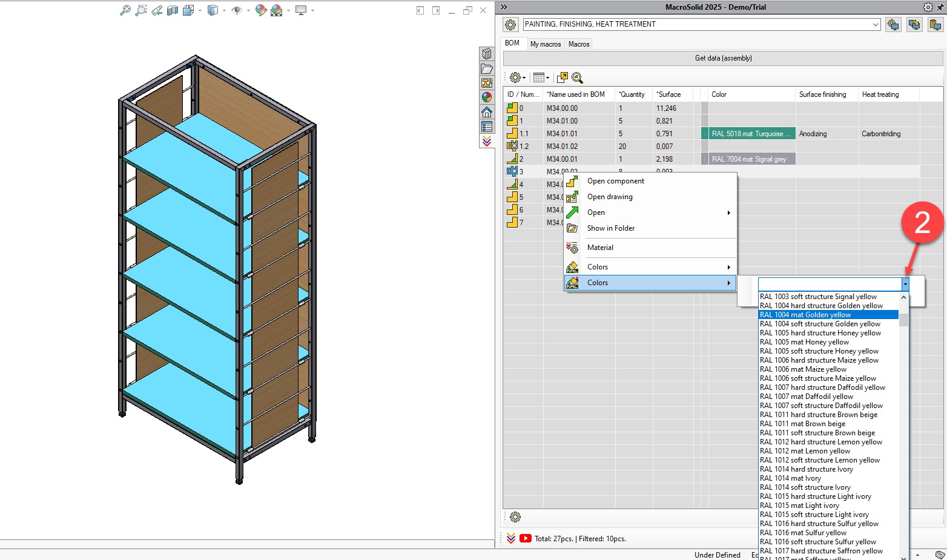Image resolution: width=947 pixels, height=560 pixels.
Task: Choose Material from context menu
Action: click(650, 248)
